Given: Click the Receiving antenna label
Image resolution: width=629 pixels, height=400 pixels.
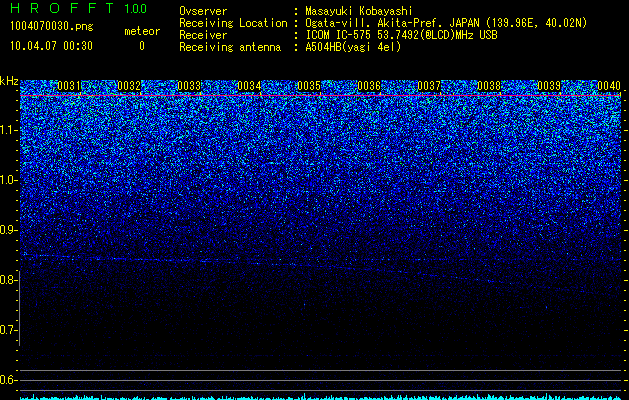Looking at the screenshot, I should click(x=230, y=47).
